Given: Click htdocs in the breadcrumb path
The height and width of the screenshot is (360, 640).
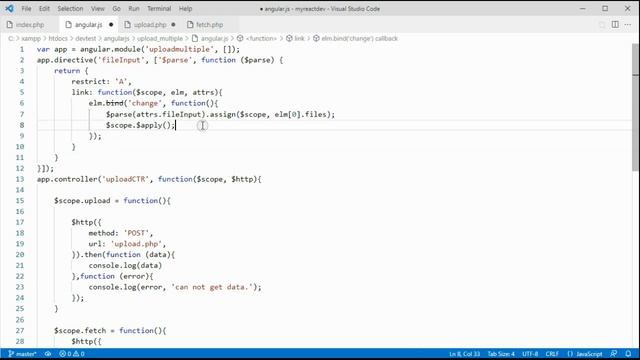Looking at the screenshot, I should [x=58, y=38].
